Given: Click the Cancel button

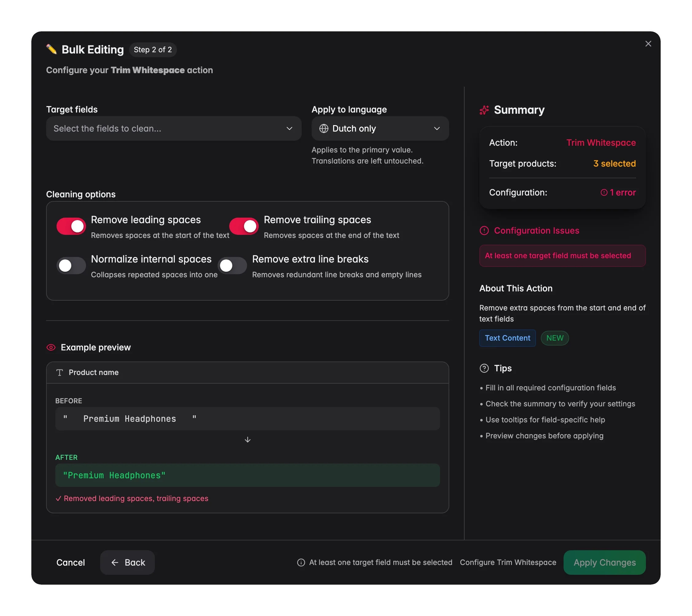Looking at the screenshot, I should pos(70,563).
